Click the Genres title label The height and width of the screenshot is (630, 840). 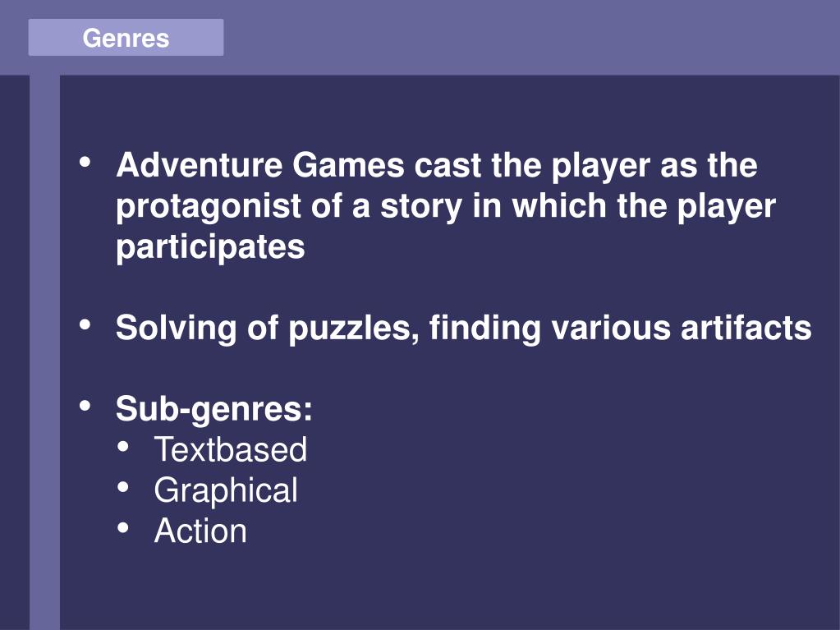(126, 38)
